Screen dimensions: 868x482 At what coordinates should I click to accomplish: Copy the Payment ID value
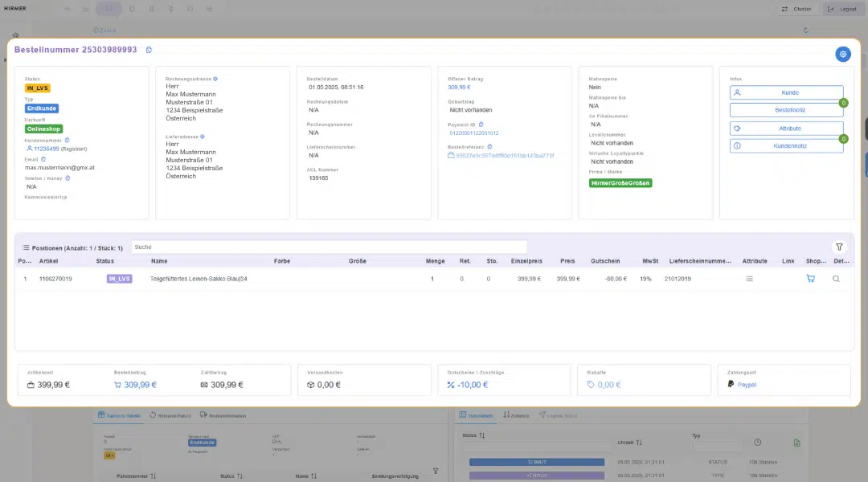pyautogui.click(x=481, y=125)
